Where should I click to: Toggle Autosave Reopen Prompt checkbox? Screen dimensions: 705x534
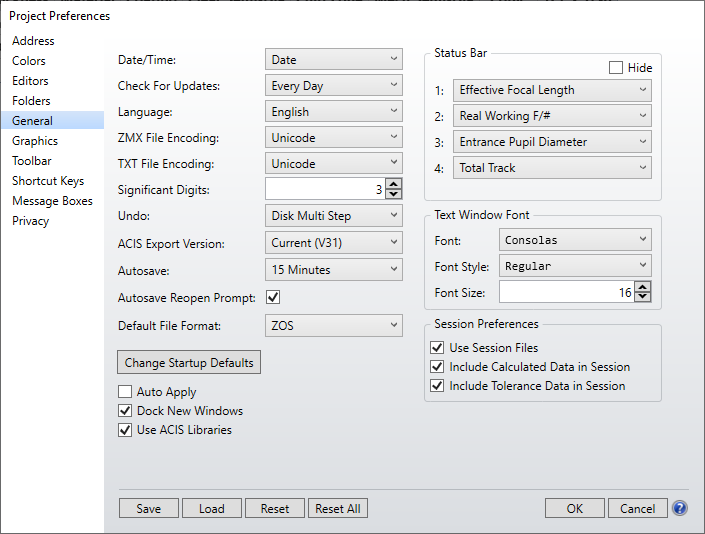(x=273, y=298)
